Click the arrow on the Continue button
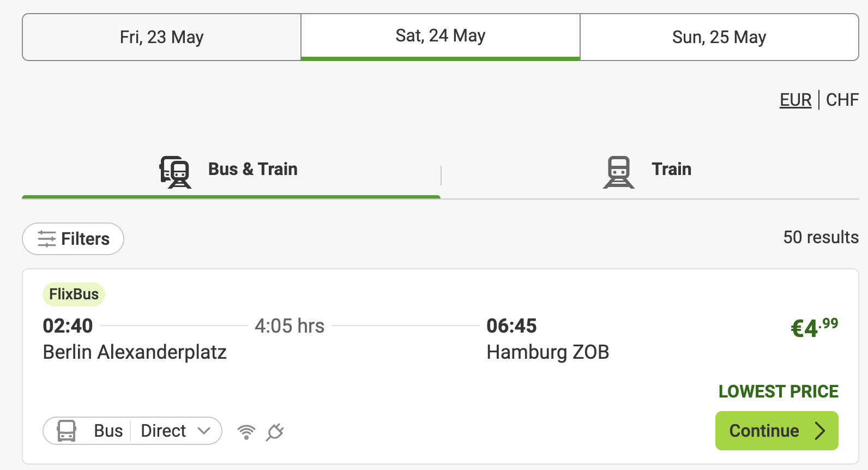Viewport: 868px width, 470px height. click(x=819, y=431)
